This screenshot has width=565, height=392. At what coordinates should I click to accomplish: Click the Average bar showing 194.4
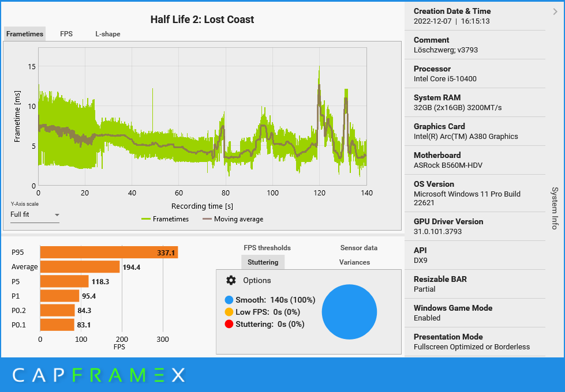pyautogui.click(x=80, y=267)
